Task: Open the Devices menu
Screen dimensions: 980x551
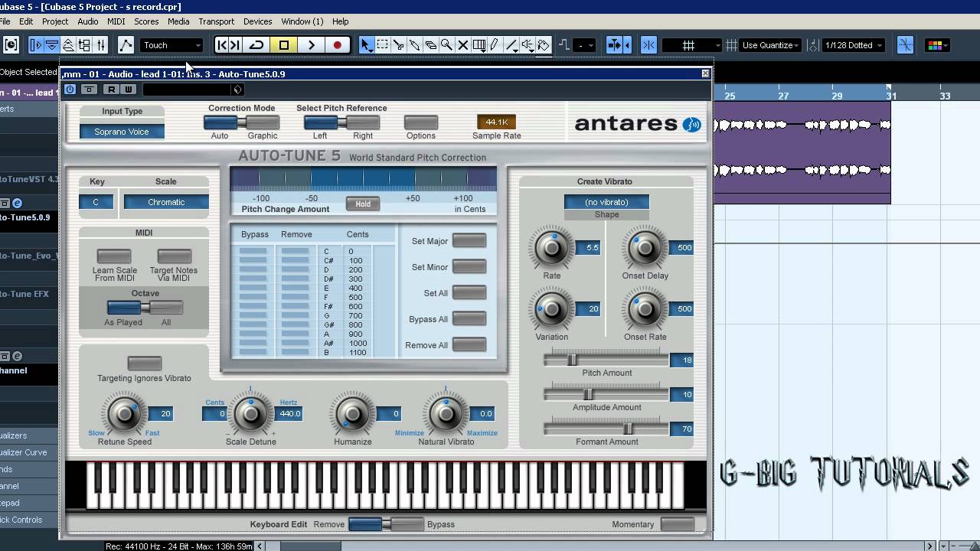Action: point(257,21)
